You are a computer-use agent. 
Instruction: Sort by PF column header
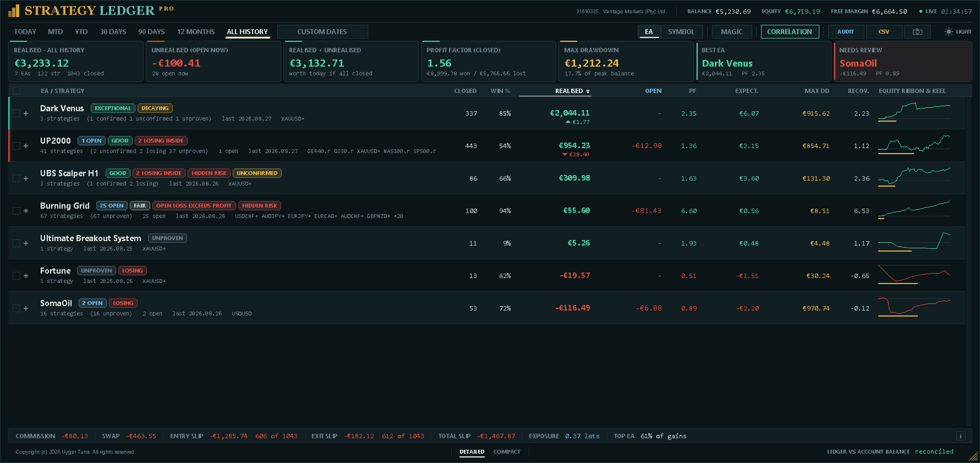click(692, 91)
